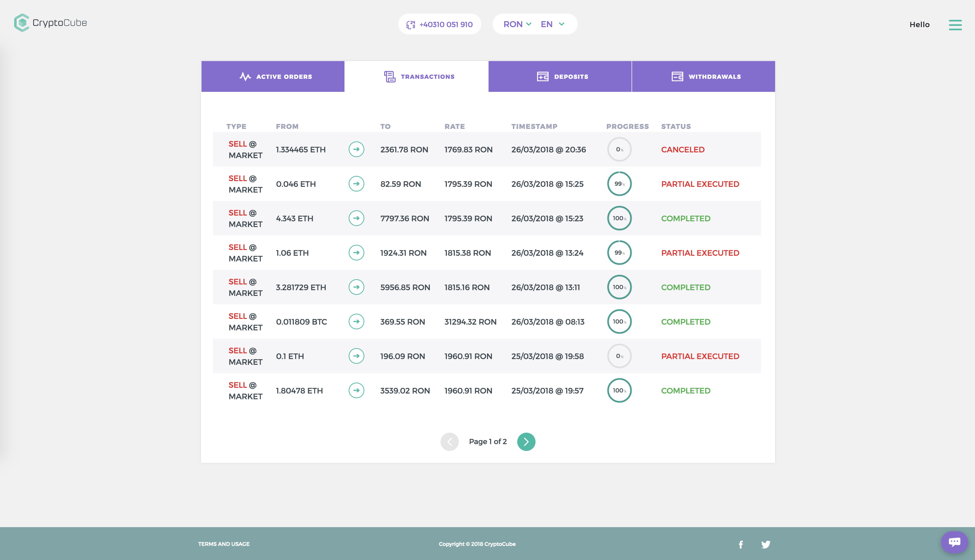975x560 pixels.
Task: Click the PARTIAL EXECUTED status for 1.06 ETH
Action: pos(700,253)
